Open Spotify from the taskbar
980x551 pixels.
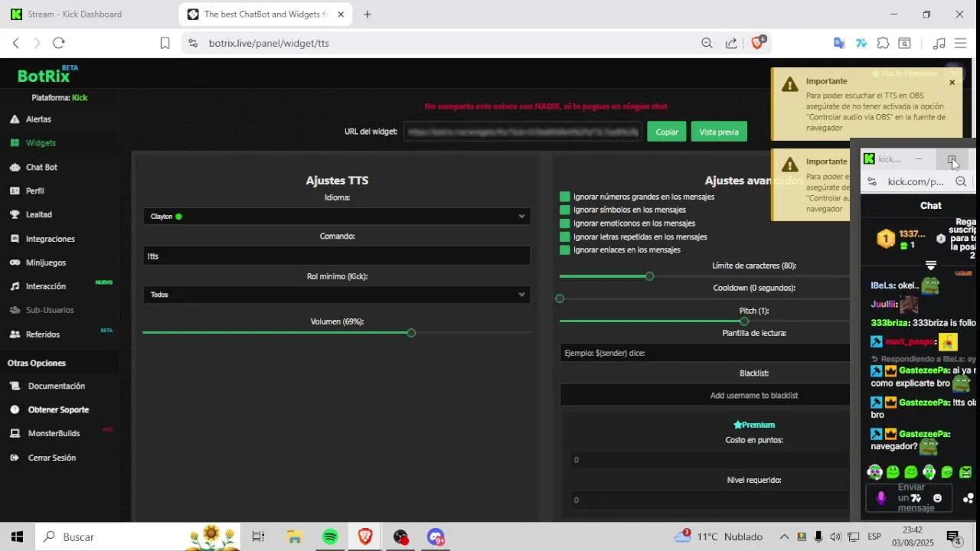(x=330, y=537)
